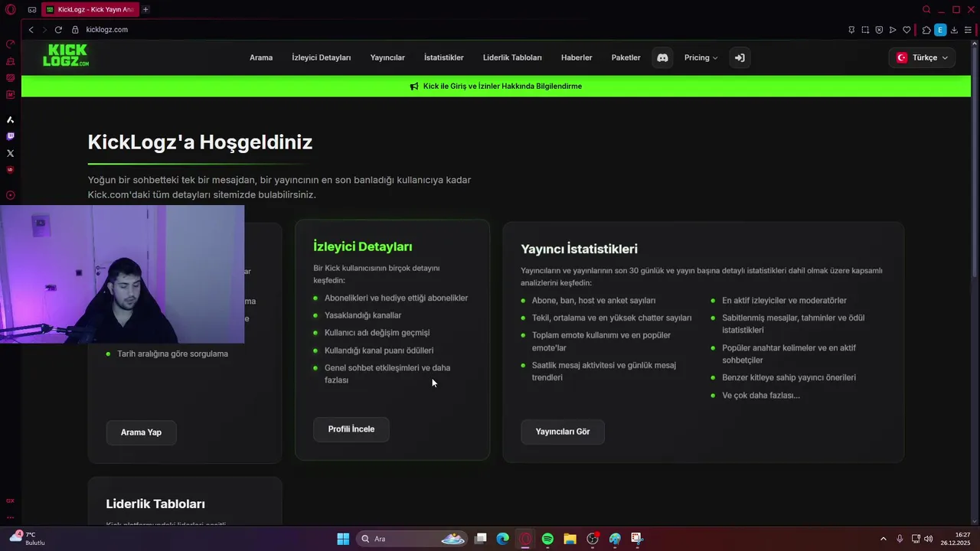Click 'Ve çok daha fazlası...' text
The image size is (980, 551).
(x=761, y=396)
